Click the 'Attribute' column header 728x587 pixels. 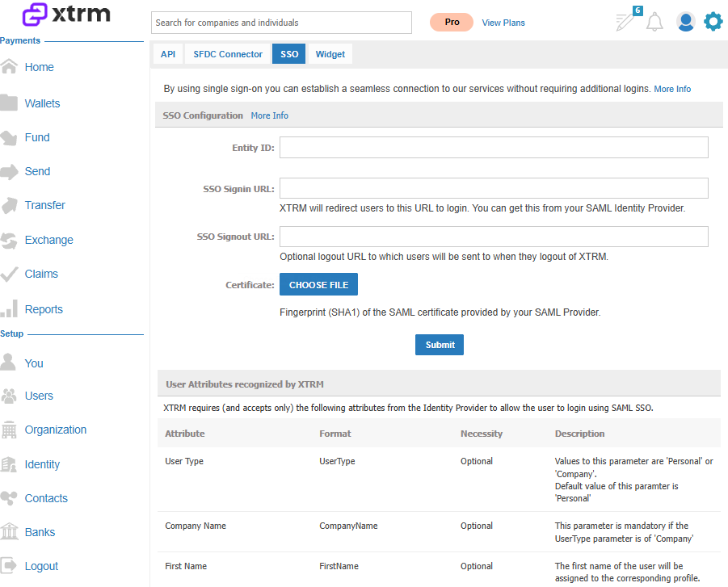tap(185, 434)
